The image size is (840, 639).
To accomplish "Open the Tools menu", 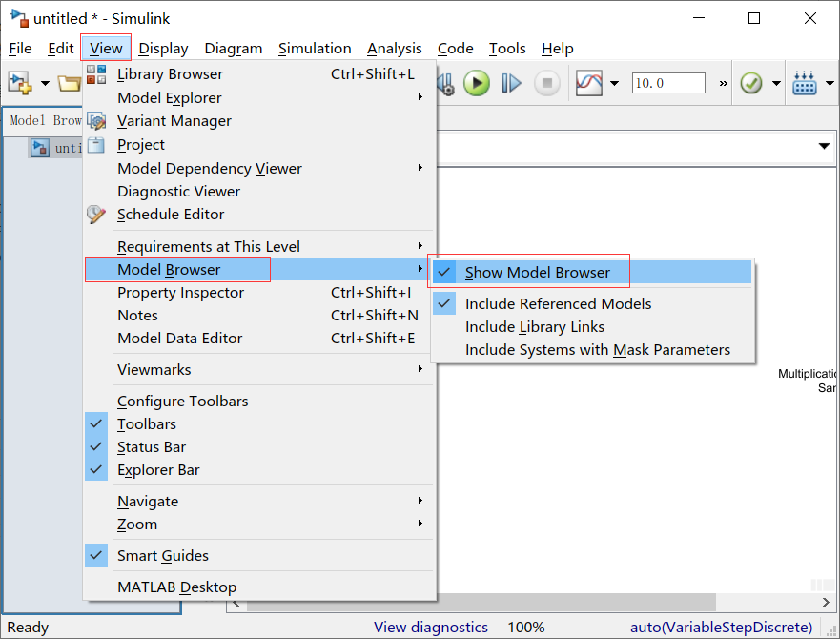I will coord(507,49).
